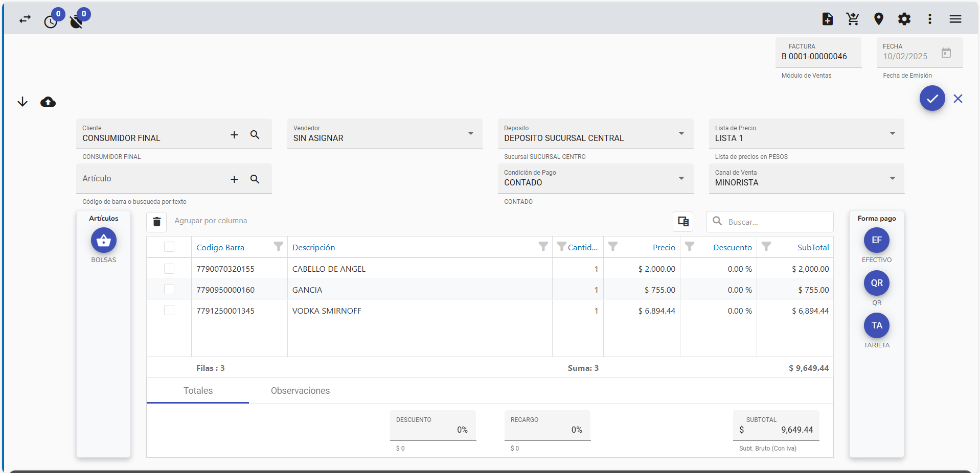
Task: Sort by SubTotal column header
Action: coord(813,248)
